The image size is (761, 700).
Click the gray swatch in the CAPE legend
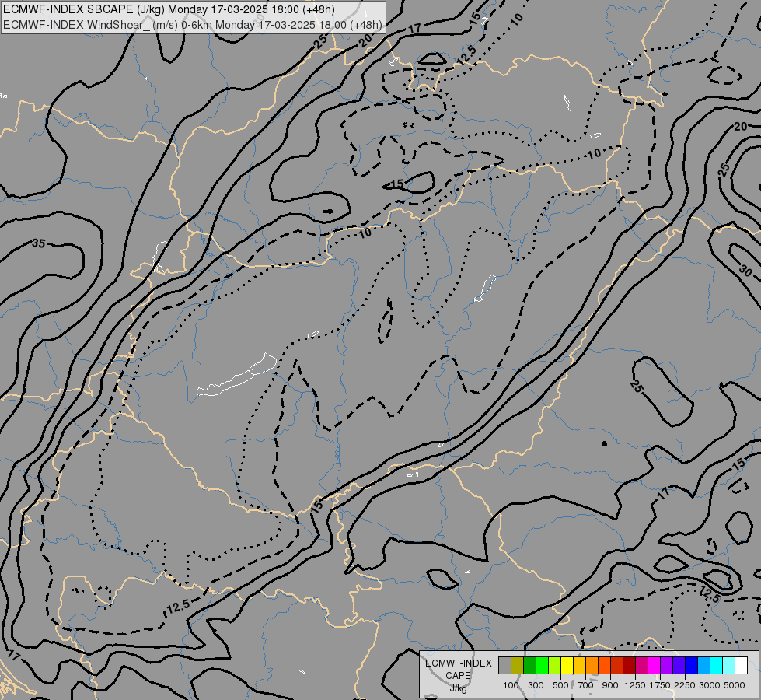504,666
